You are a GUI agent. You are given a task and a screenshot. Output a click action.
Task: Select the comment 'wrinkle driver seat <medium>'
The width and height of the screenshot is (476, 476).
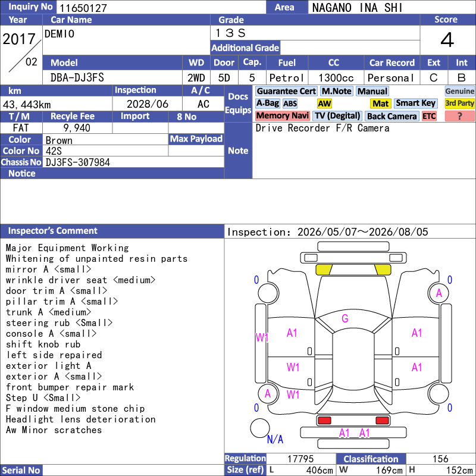click(81, 280)
